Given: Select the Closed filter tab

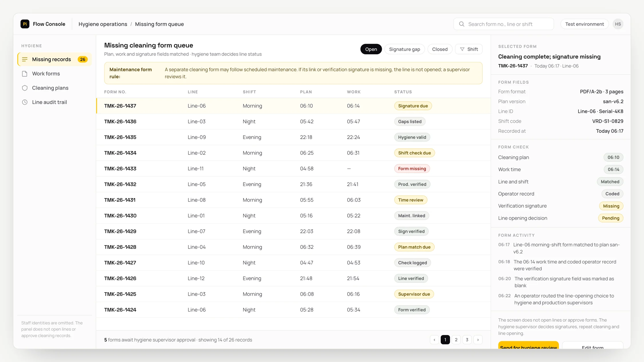Looking at the screenshot, I should 440,49.
